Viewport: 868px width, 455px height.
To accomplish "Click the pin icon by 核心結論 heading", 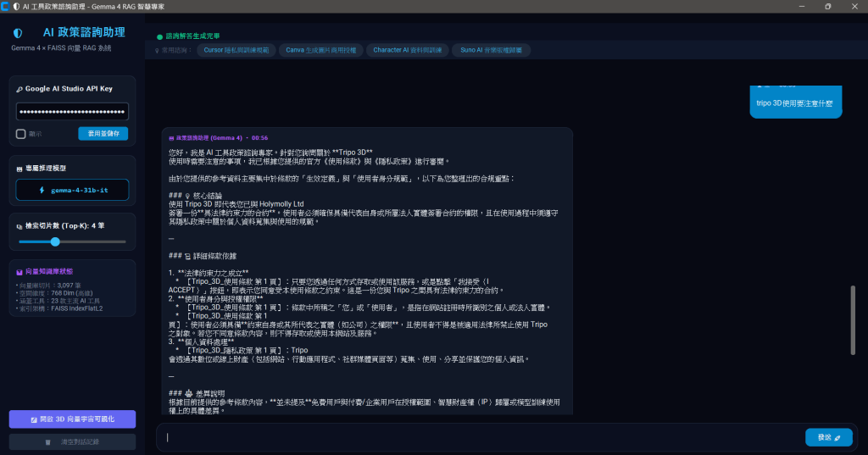I will click(187, 196).
